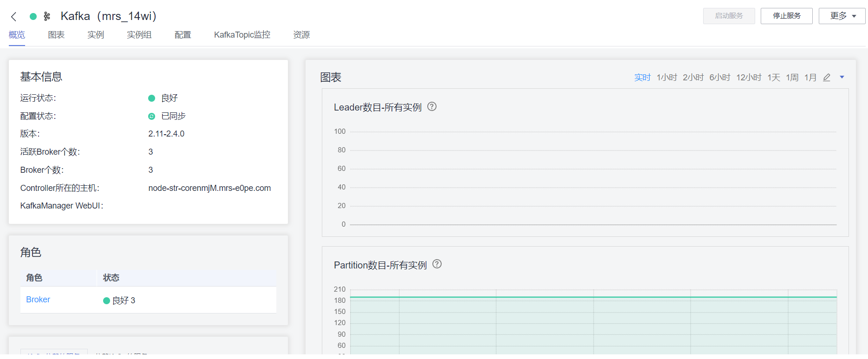Open the KafkaTopic监控 tab

(x=242, y=35)
